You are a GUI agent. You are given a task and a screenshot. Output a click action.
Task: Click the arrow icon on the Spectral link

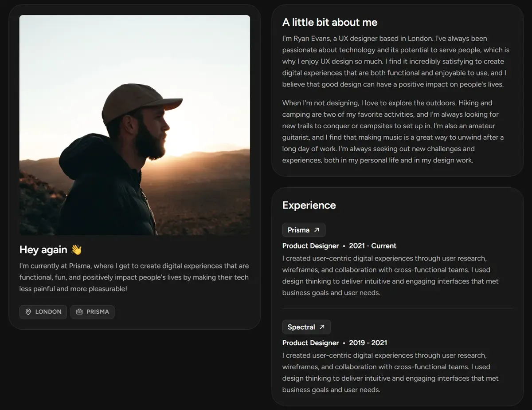point(322,327)
